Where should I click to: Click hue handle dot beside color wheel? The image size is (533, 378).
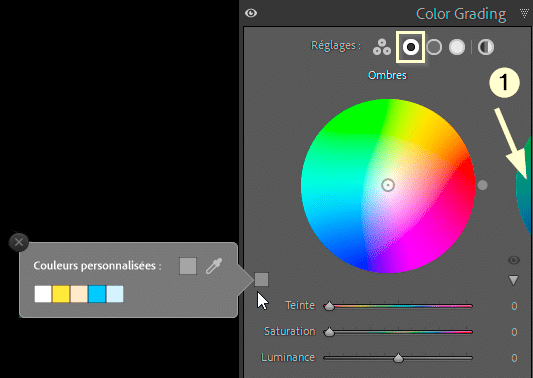482,185
